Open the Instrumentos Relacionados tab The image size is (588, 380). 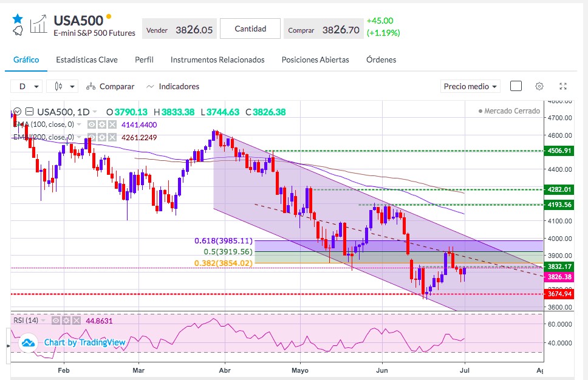[217, 60]
